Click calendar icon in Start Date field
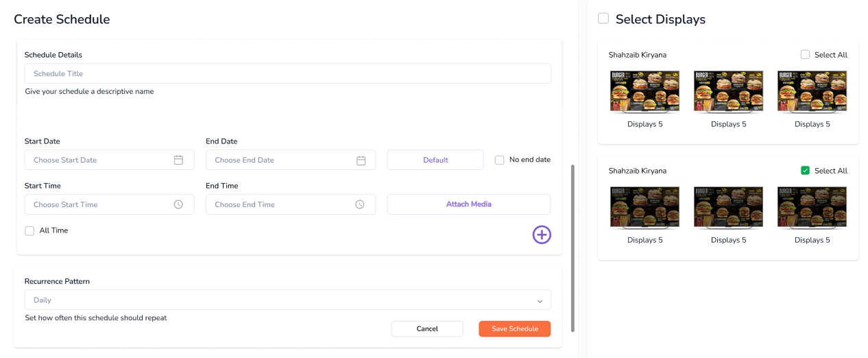Screen dimensions: 868x358 click(178, 160)
